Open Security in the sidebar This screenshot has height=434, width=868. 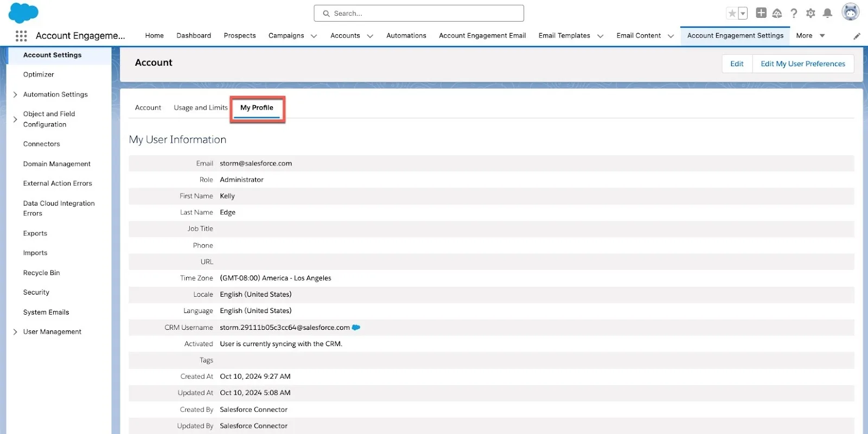tap(36, 292)
